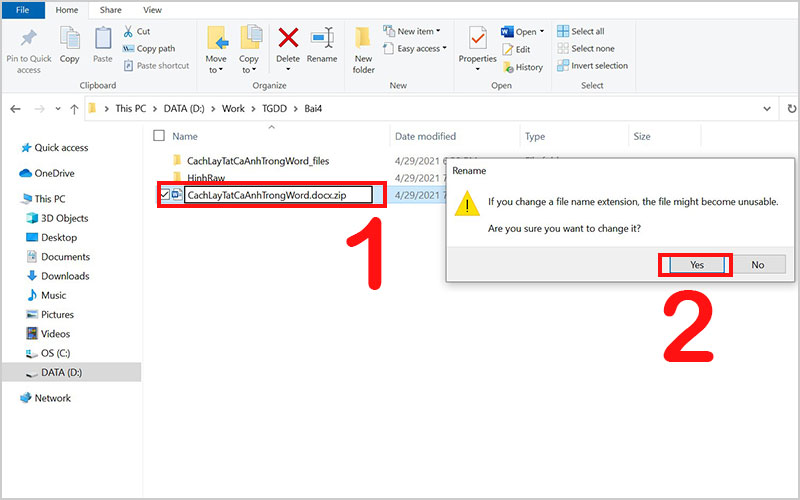
Task: Select This PC in navigation pane
Action: coord(43,198)
